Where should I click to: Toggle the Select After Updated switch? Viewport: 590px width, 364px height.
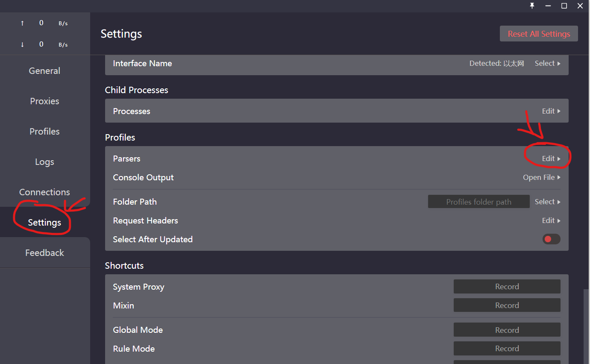[551, 239]
